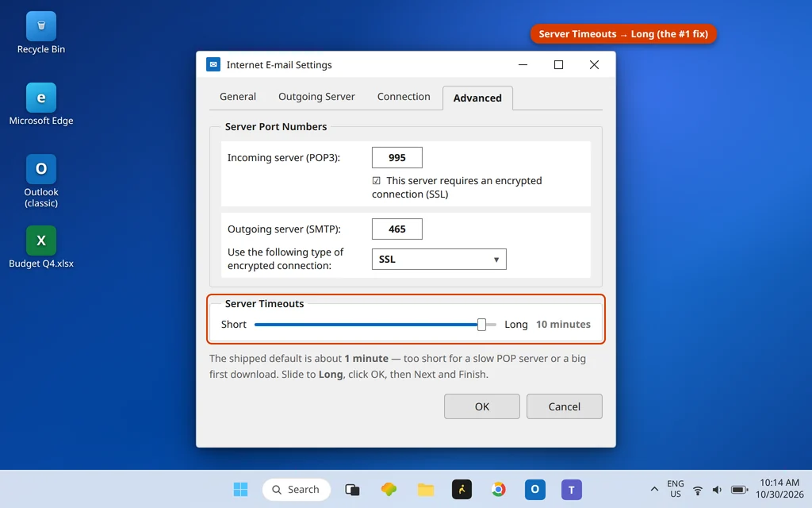Close the Internet E-mail Settings dialog
Viewport: 812px width, 508px height.
[594, 64]
